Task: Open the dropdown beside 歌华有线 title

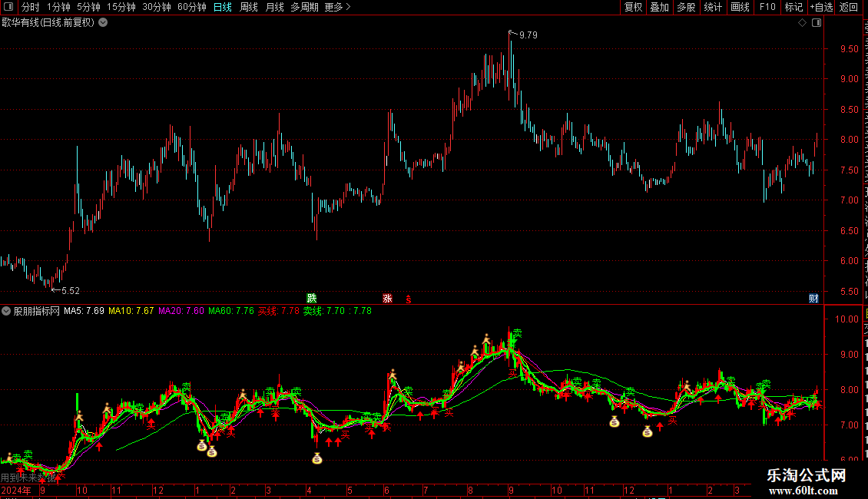Action: pos(103,23)
